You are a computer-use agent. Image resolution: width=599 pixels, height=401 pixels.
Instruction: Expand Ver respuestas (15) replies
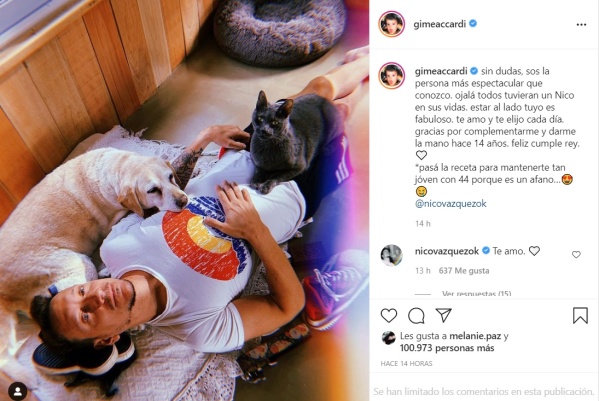tap(476, 294)
